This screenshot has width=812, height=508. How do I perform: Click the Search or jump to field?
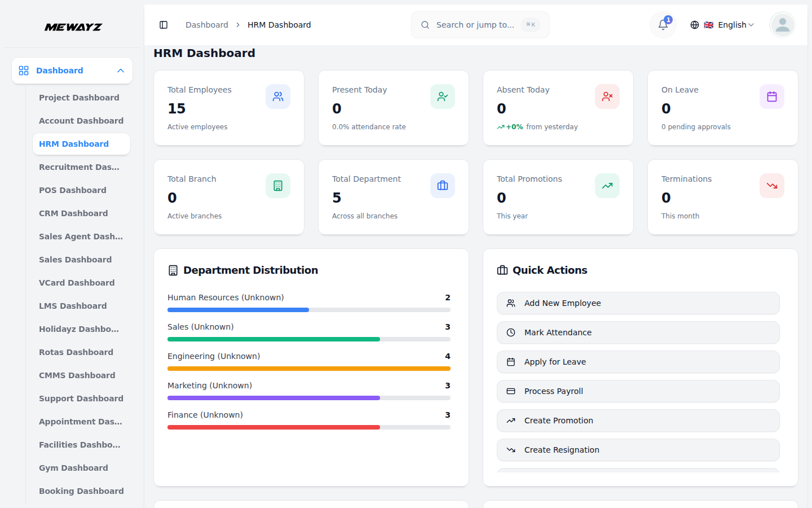click(x=480, y=25)
